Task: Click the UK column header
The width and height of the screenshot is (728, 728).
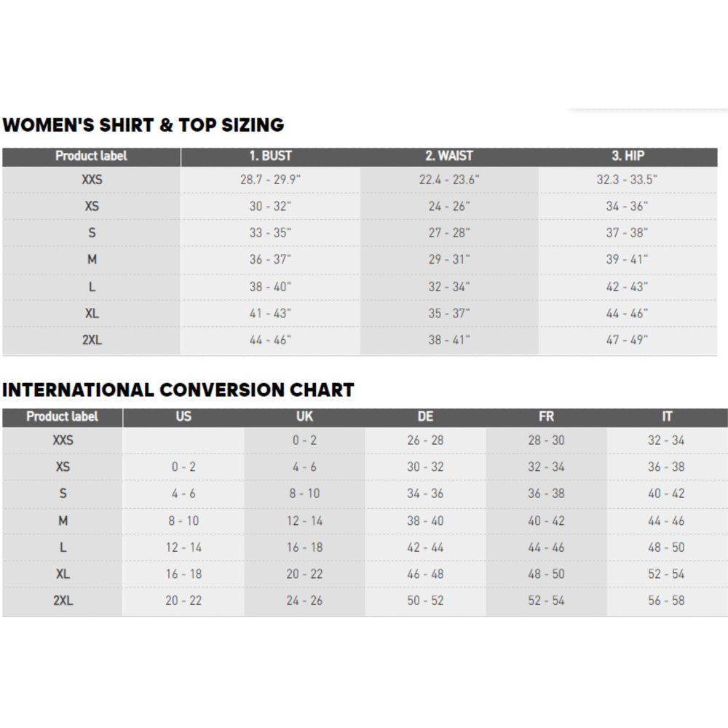Action: click(304, 416)
